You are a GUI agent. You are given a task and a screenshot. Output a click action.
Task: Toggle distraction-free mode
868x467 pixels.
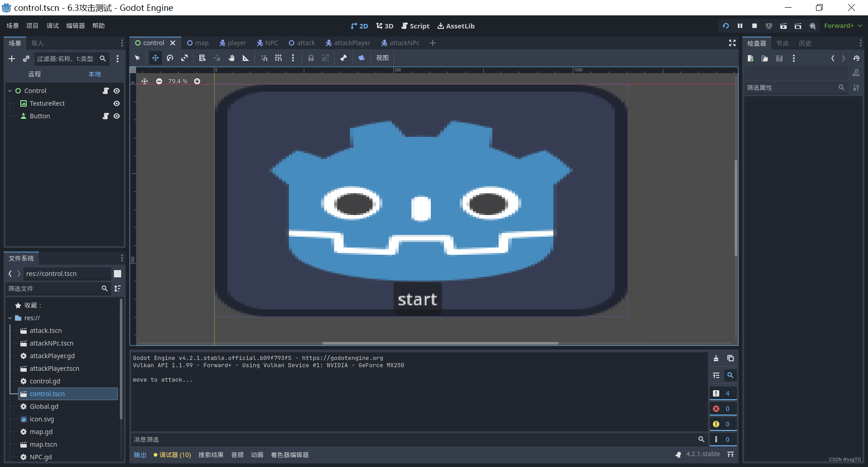(x=732, y=43)
